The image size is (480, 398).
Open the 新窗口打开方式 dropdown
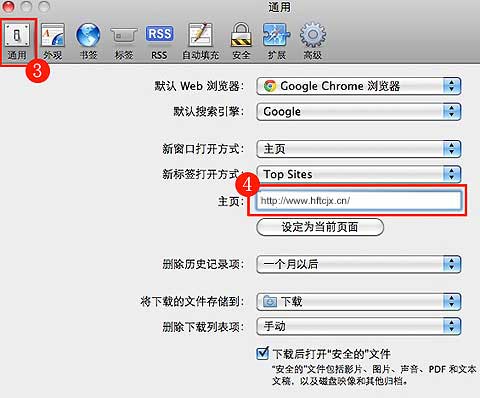(359, 149)
